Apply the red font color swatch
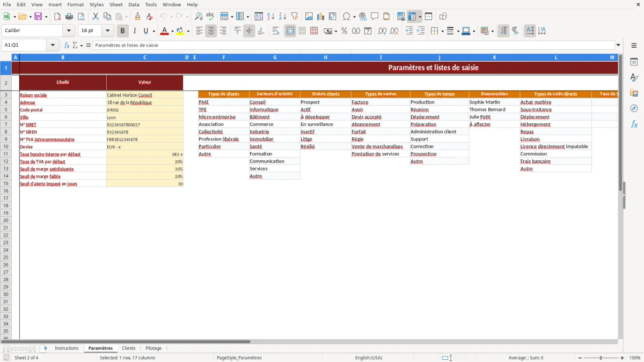The height and width of the screenshot is (362, 644). click(x=164, y=31)
